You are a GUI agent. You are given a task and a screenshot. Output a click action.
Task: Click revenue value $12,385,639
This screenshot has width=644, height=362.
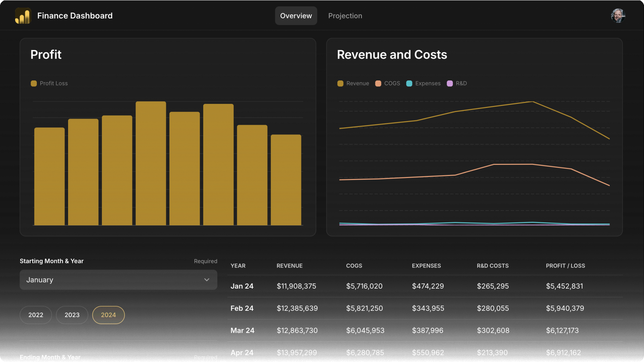[x=297, y=308]
